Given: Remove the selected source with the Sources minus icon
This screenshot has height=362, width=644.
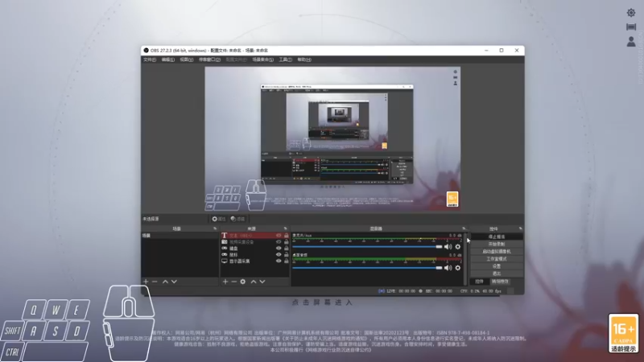Looking at the screenshot, I should (233, 282).
